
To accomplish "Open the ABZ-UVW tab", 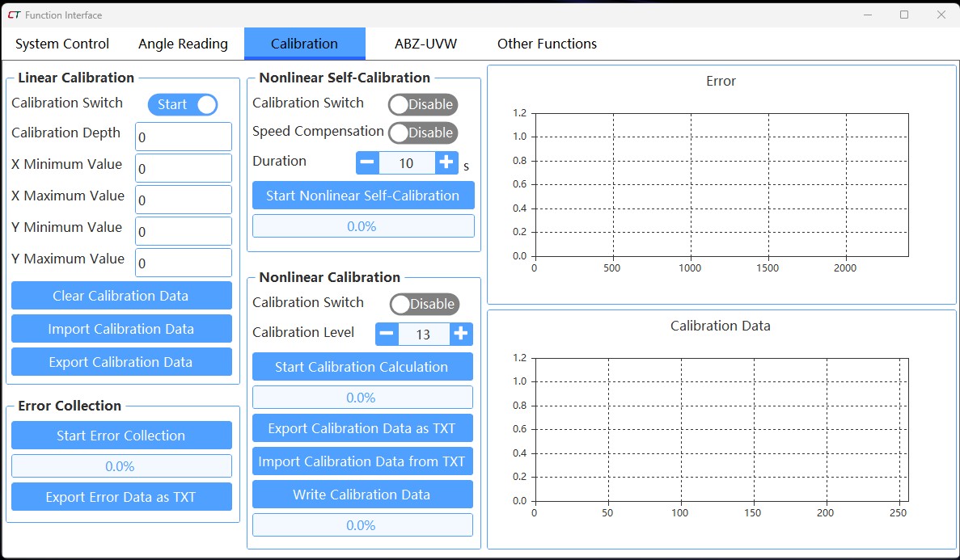I will point(425,44).
